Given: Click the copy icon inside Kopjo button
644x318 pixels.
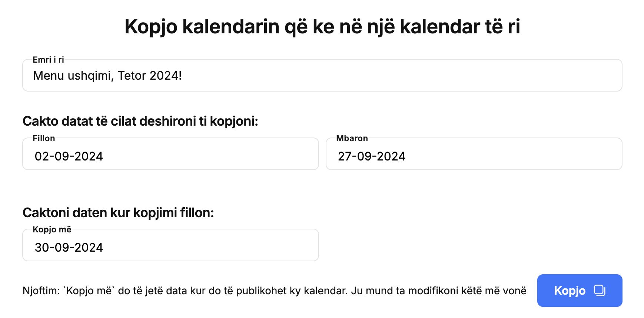Looking at the screenshot, I should (600, 291).
